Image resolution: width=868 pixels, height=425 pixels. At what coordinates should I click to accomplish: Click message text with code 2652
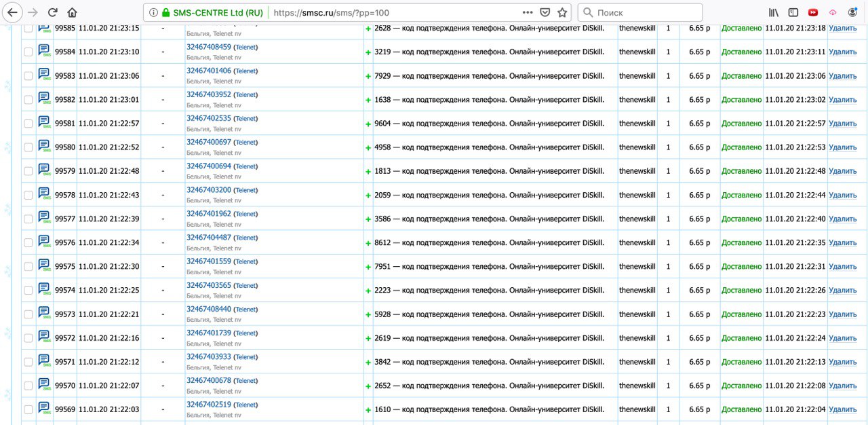click(x=489, y=386)
